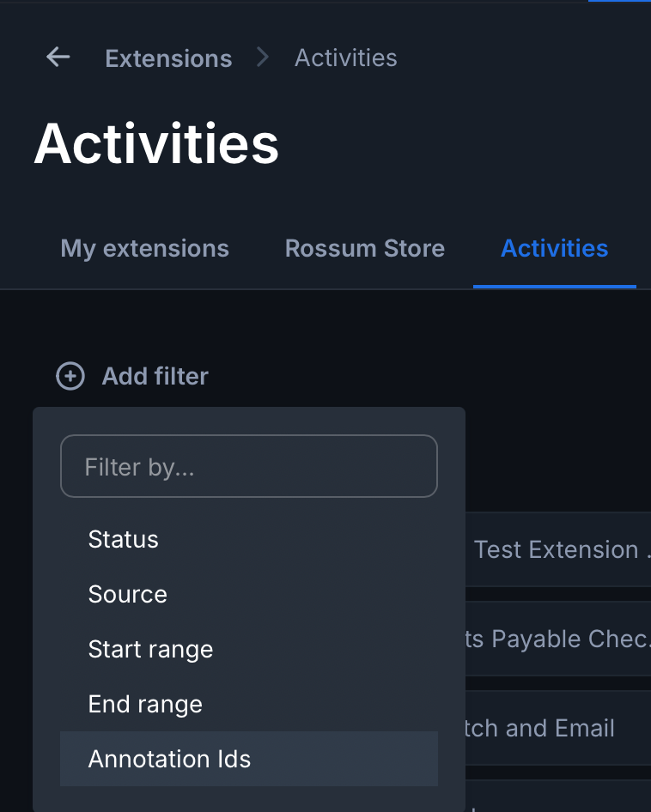The width and height of the screenshot is (651, 812).
Task: Choose the Status filter option
Action: point(124,540)
